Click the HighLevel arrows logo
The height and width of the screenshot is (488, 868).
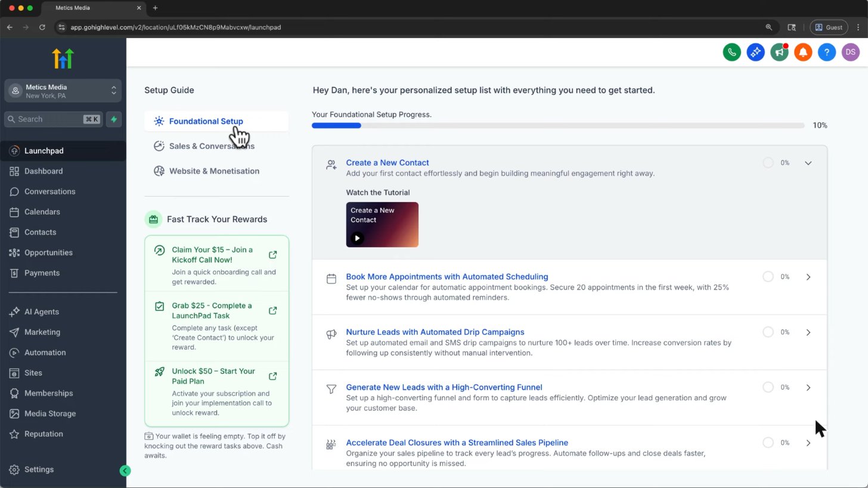coord(63,58)
